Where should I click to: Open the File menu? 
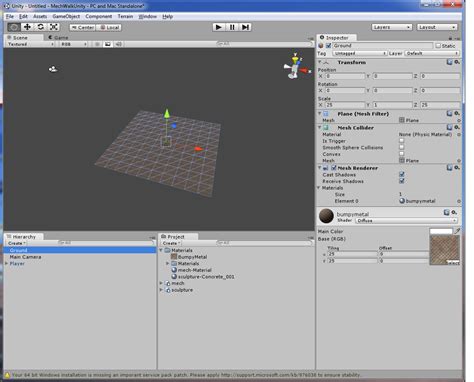tap(10, 16)
